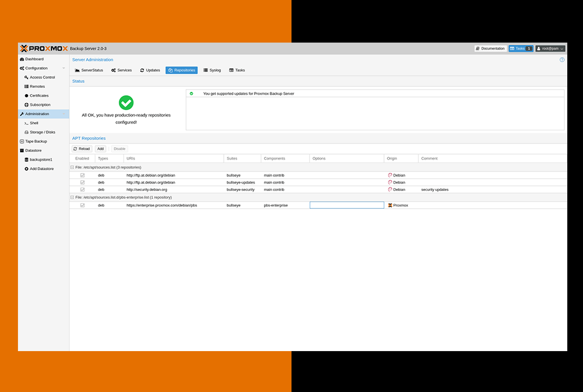This screenshot has width=583, height=392.
Task: Open the Documentation button in the header
Action: point(491,49)
